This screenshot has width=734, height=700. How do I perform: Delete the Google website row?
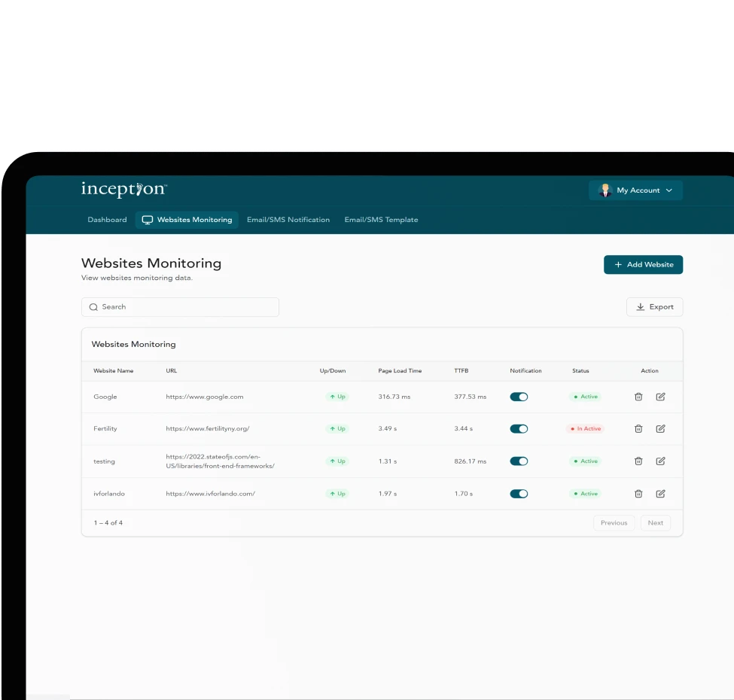[x=638, y=397]
